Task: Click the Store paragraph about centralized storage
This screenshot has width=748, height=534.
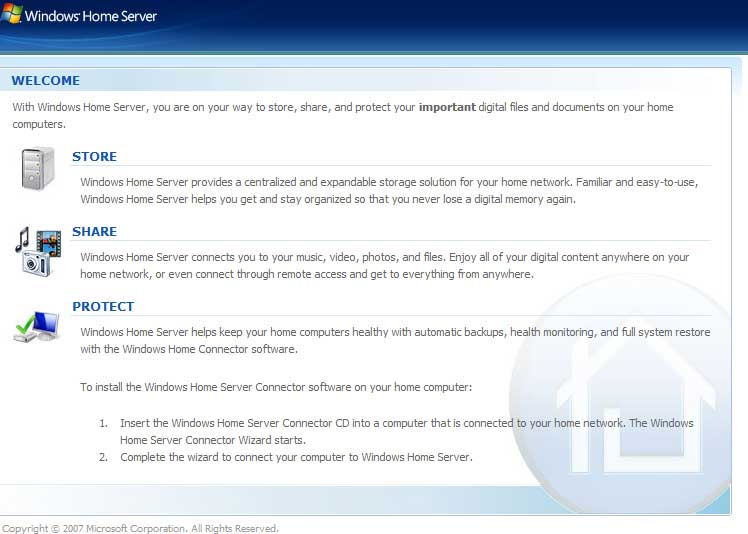Action: [x=389, y=190]
